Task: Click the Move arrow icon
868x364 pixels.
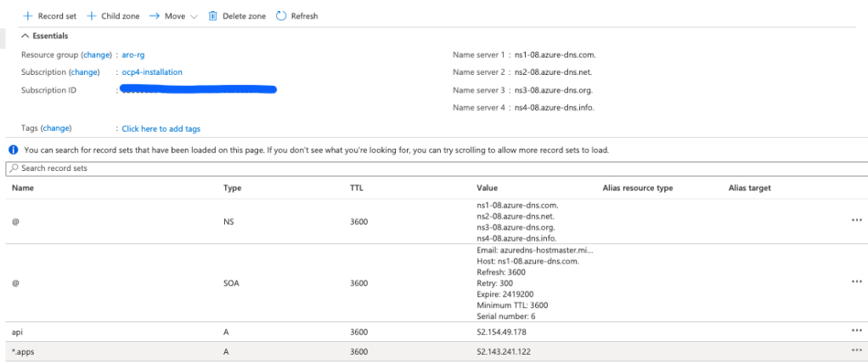Action: (x=155, y=16)
